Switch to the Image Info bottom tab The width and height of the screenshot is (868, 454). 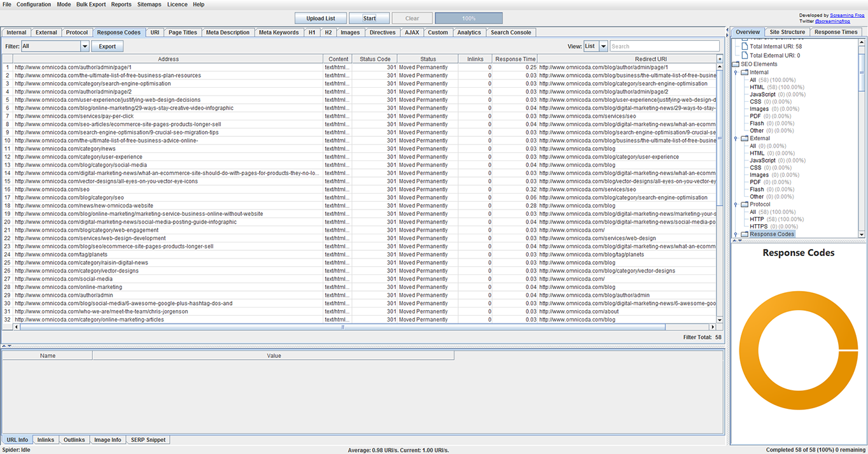point(108,440)
